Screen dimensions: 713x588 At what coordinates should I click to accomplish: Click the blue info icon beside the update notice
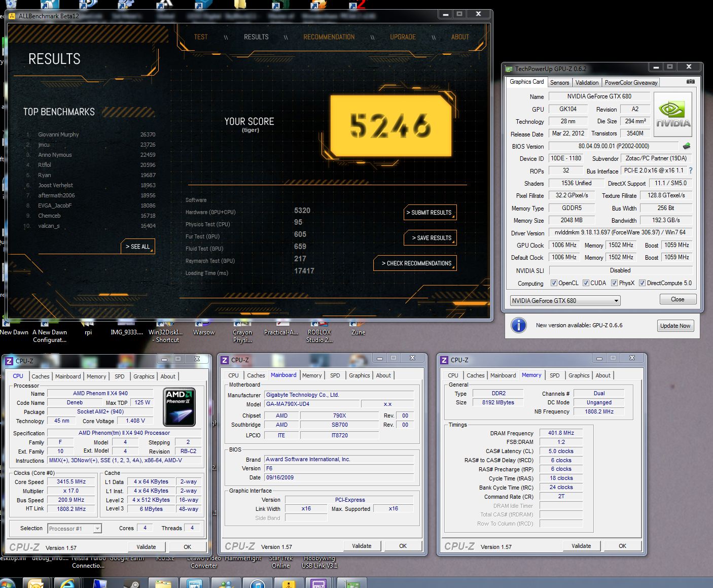tap(518, 325)
